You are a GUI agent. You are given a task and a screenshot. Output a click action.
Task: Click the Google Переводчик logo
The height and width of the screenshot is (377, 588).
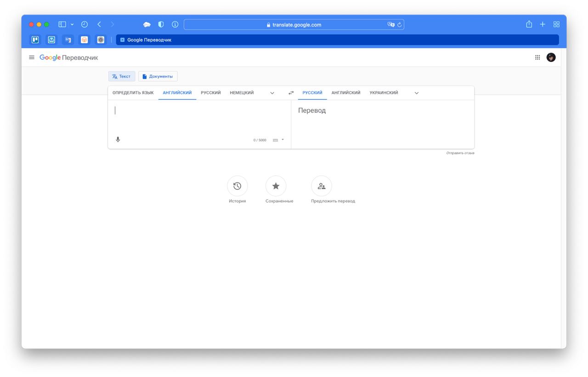click(x=68, y=57)
